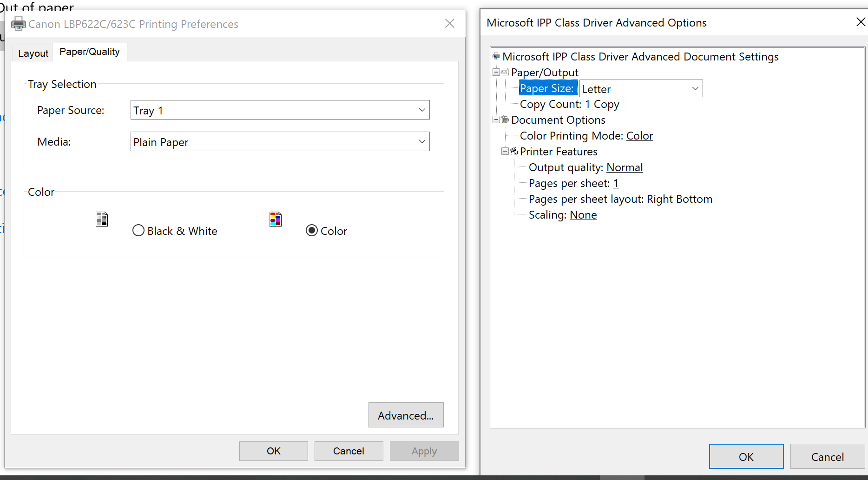Click the printer icon in Printing Preferences title
This screenshot has width=868, height=480.
18,23
